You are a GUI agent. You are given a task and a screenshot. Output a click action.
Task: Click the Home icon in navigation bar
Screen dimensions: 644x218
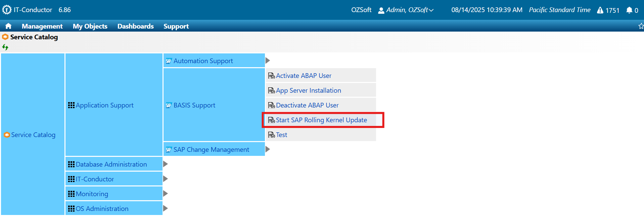[8, 26]
